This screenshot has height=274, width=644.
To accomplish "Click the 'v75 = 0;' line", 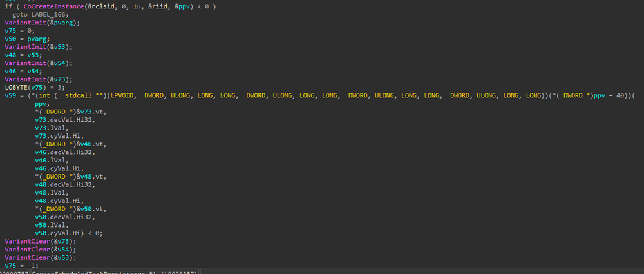I will (20, 30).
